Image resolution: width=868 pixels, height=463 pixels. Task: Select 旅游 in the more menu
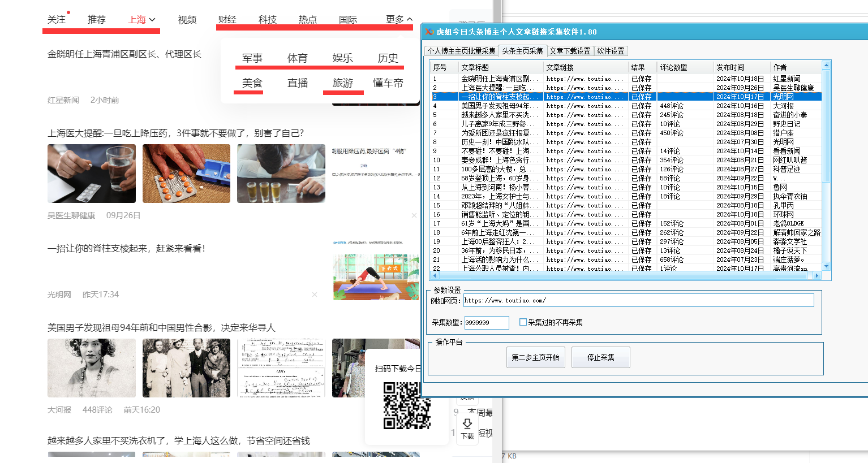click(x=343, y=83)
